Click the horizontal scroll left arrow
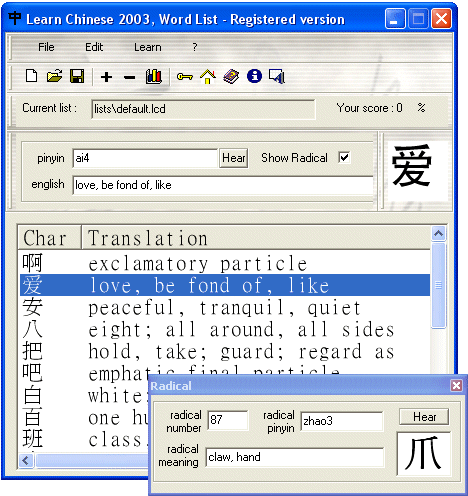 tap(26, 461)
